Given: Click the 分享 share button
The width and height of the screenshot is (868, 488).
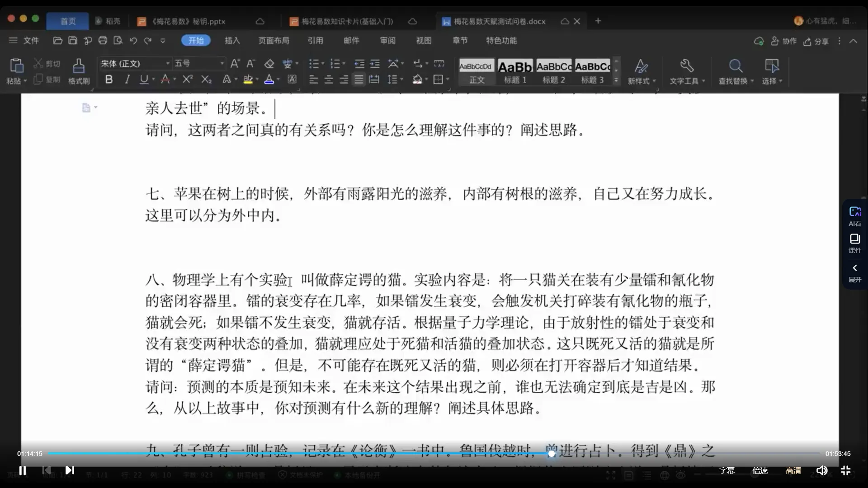Looking at the screenshot, I should tap(816, 42).
